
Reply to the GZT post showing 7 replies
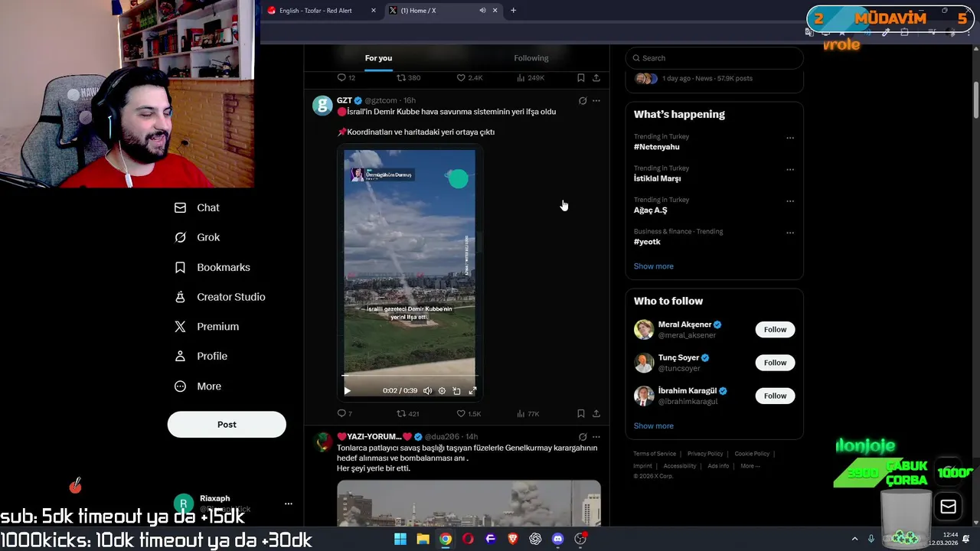(x=345, y=413)
